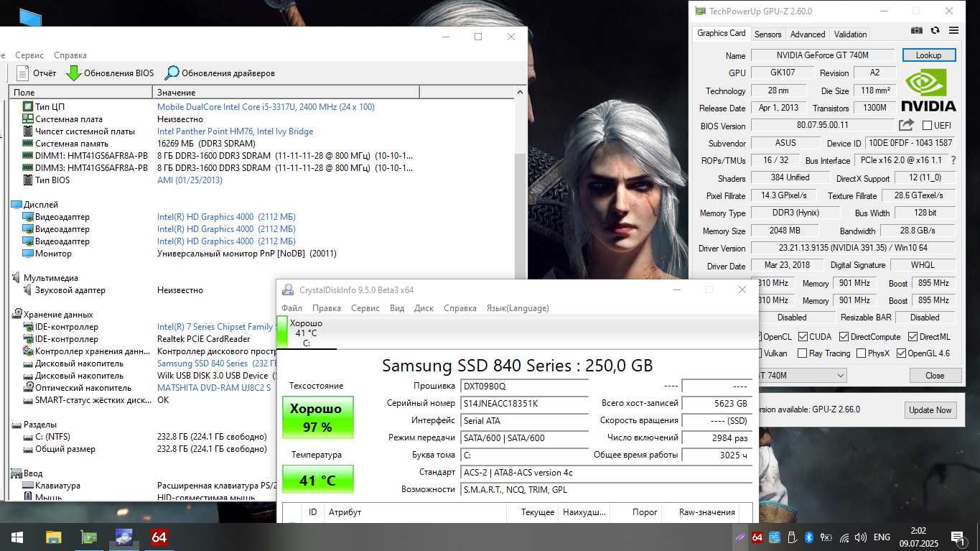Viewport: 980px width, 551px height.
Task: Toggle the DirectCompute checkbox
Action: point(844,336)
